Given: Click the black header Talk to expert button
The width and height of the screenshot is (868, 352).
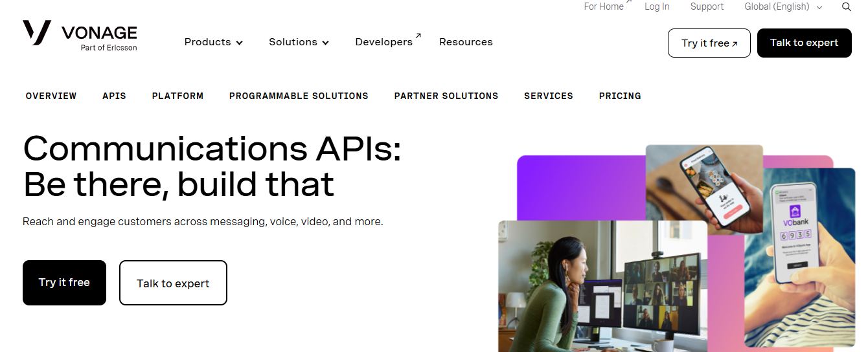Looking at the screenshot, I should click(805, 43).
